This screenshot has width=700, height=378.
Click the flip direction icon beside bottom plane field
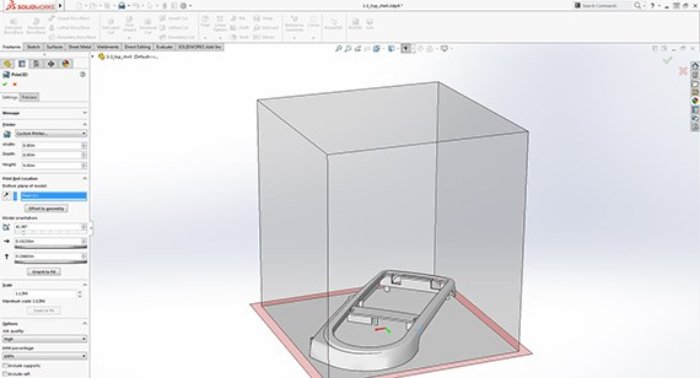[x=6, y=195]
